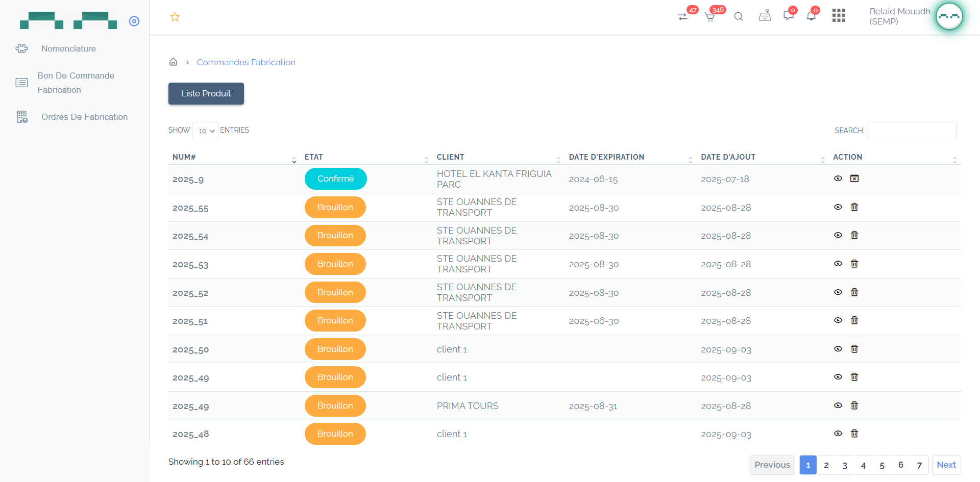Open Bon De Commande Fabrication menu item
This screenshot has width=980, height=482.
pyautogui.click(x=76, y=83)
